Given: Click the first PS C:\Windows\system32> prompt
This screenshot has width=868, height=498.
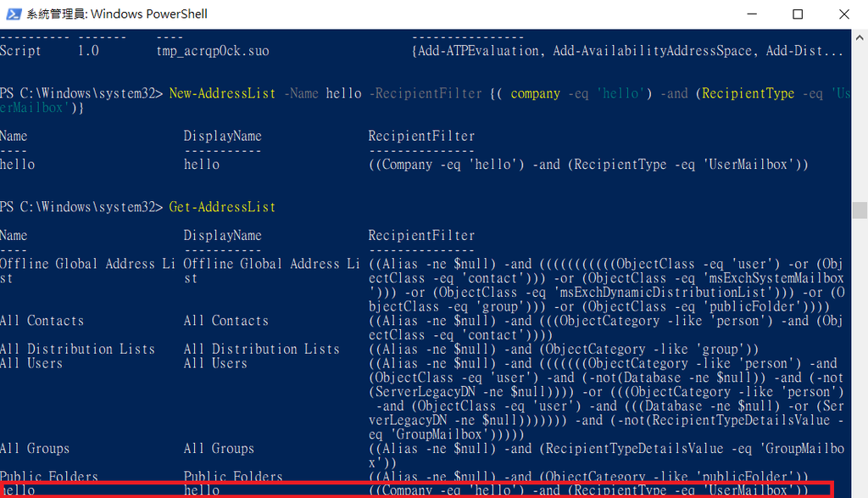Looking at the screenshot, I should click(x=81, y=93).
